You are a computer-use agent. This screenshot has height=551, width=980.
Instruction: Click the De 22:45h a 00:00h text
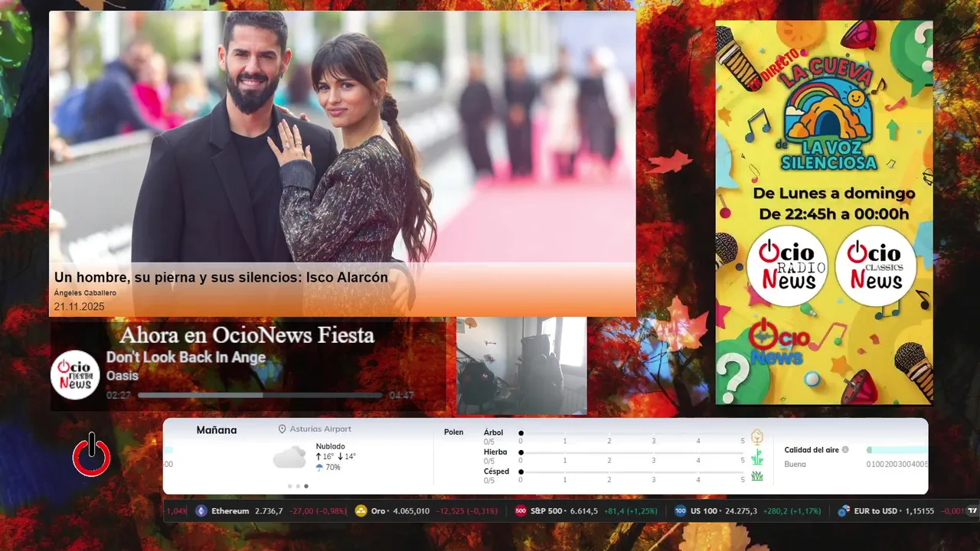click(x=834, y=214)
